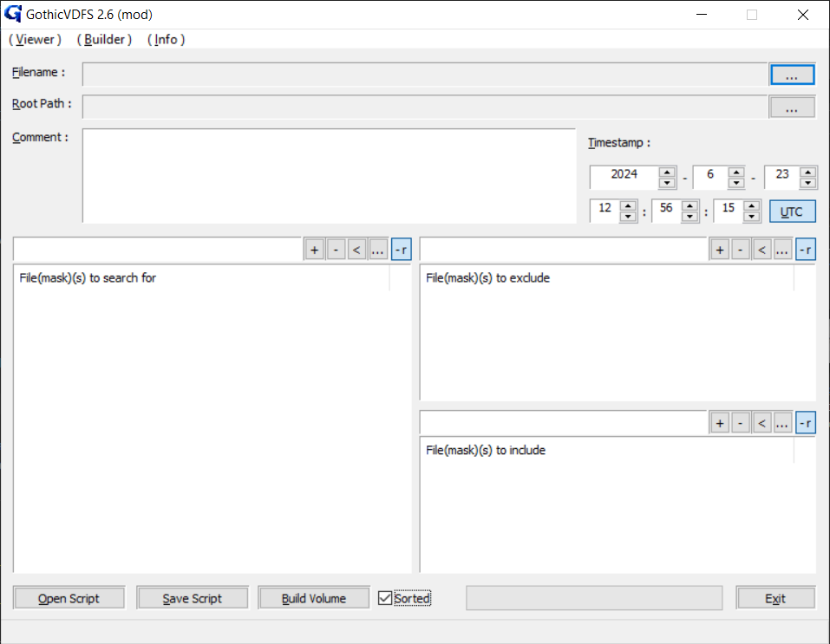Viewport: 830px width, 644px height.
Task: Increase the timestamp day value 23
Action: [x=807, y=172]
